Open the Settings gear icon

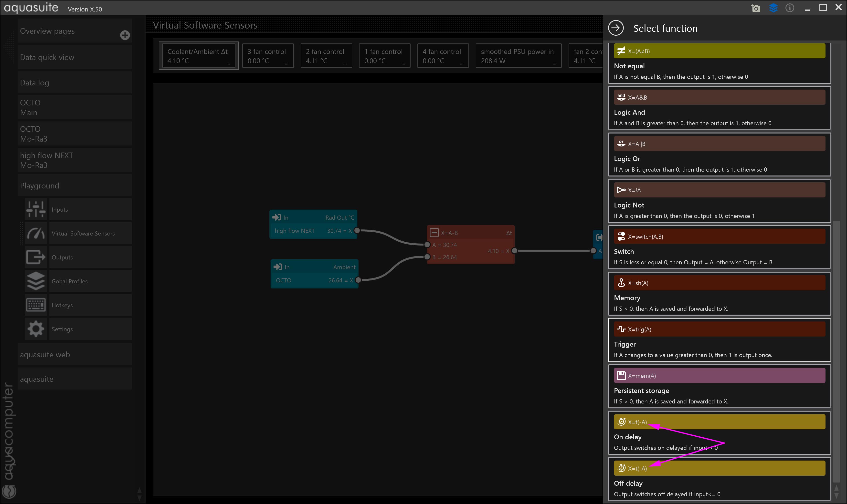36,329
